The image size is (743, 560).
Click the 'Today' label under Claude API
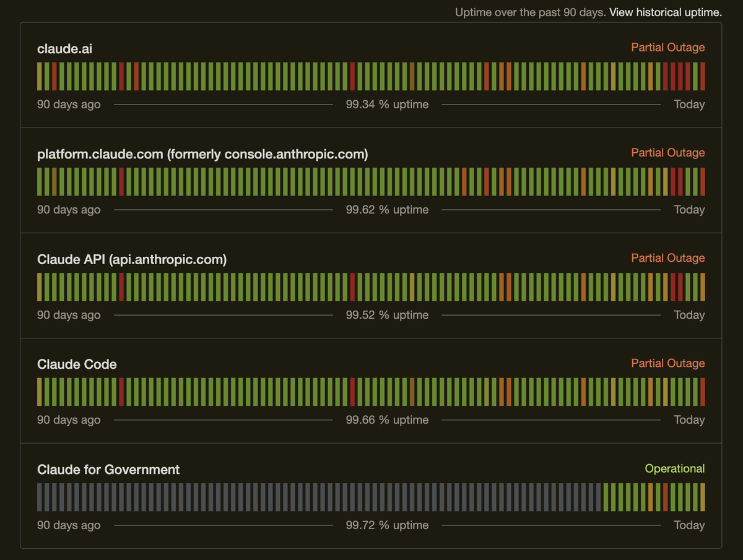[690, 315]
